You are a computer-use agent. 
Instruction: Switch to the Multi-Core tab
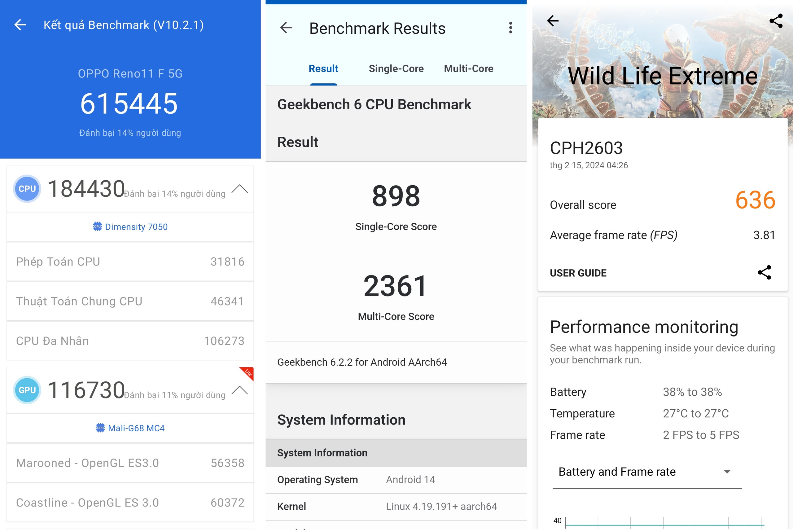(468, 69)
